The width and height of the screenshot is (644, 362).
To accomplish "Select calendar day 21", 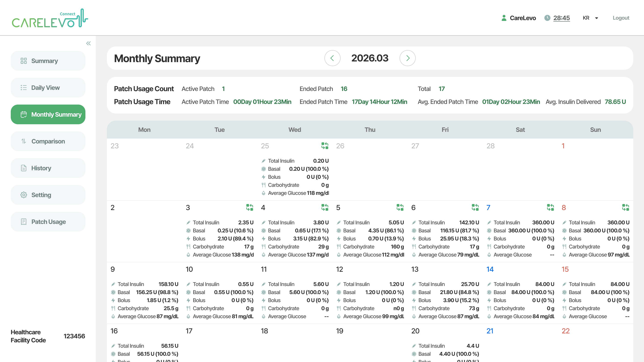I will (490, 331).
